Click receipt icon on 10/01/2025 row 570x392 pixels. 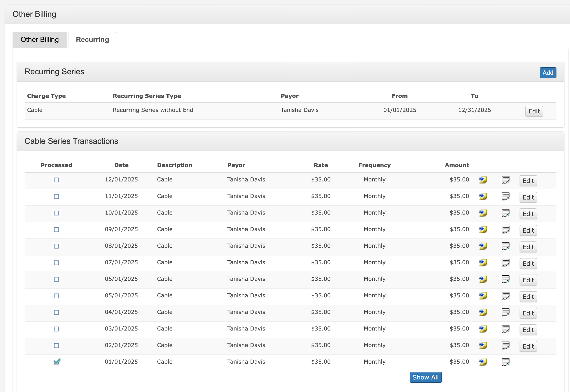point(505,213)
